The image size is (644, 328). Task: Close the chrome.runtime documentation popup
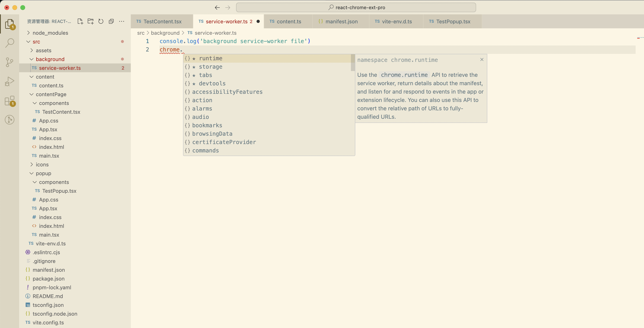(x=482, y=59)
